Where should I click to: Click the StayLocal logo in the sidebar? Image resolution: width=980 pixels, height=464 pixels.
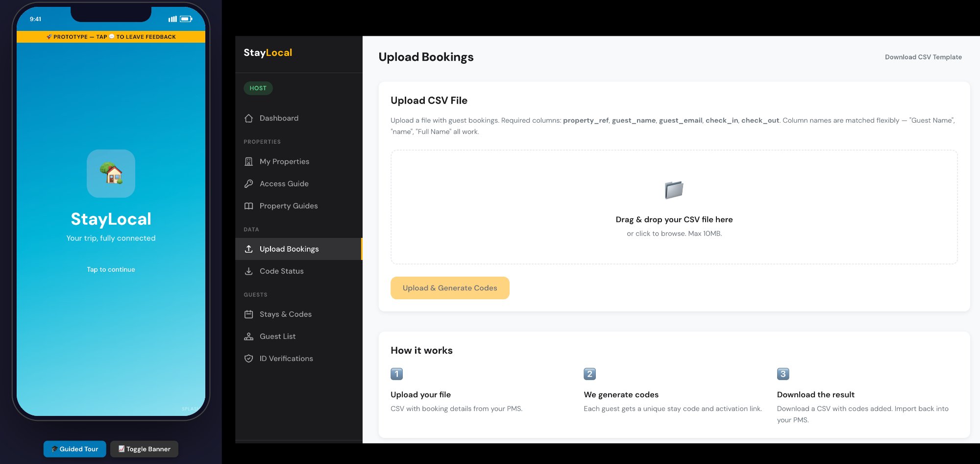click(268, 52)
